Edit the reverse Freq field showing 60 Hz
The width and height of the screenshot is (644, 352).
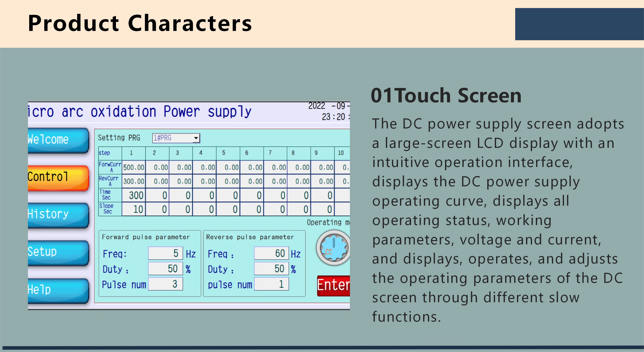coord(271,253)
